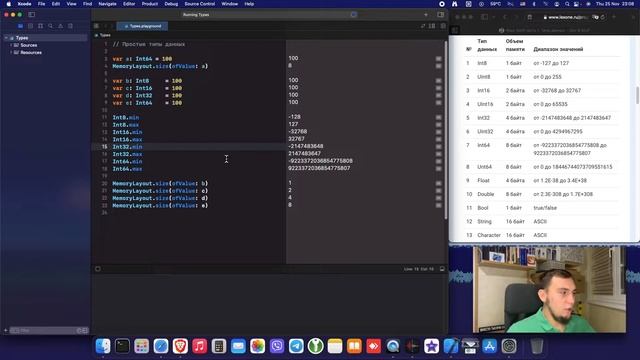Expand the Resources folder disclosure triangle

pos(11,52)
